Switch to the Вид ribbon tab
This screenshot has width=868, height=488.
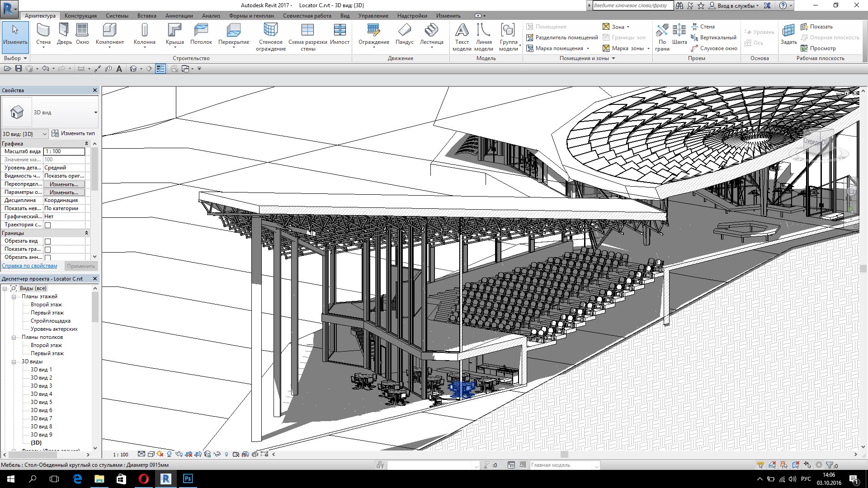pyautogui.click(x=345, y=16)
